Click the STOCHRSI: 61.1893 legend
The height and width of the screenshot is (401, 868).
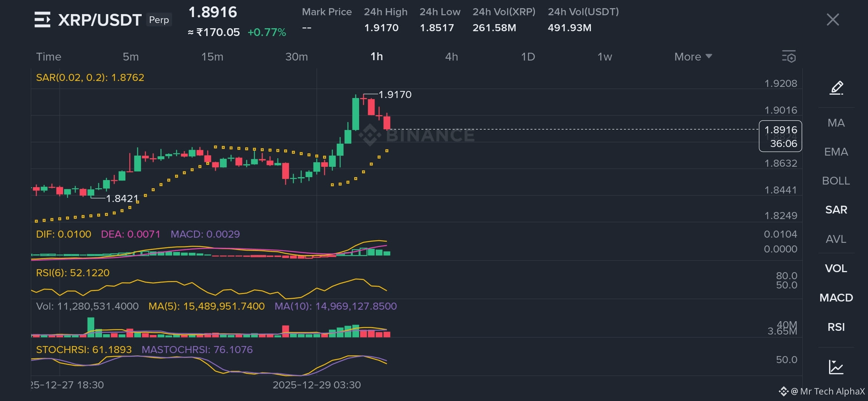point(84,350)
